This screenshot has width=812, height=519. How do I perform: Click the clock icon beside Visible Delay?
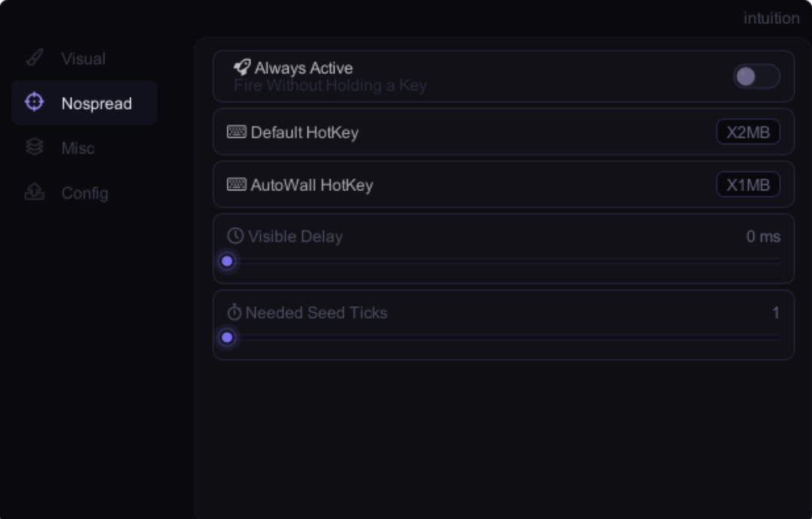pyautogui.click(x=235, y=235)
